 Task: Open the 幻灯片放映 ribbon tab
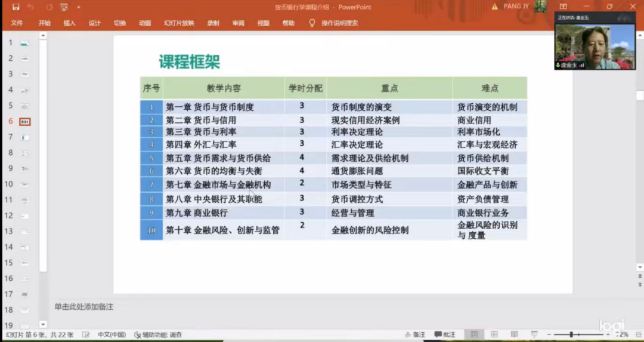179,23
